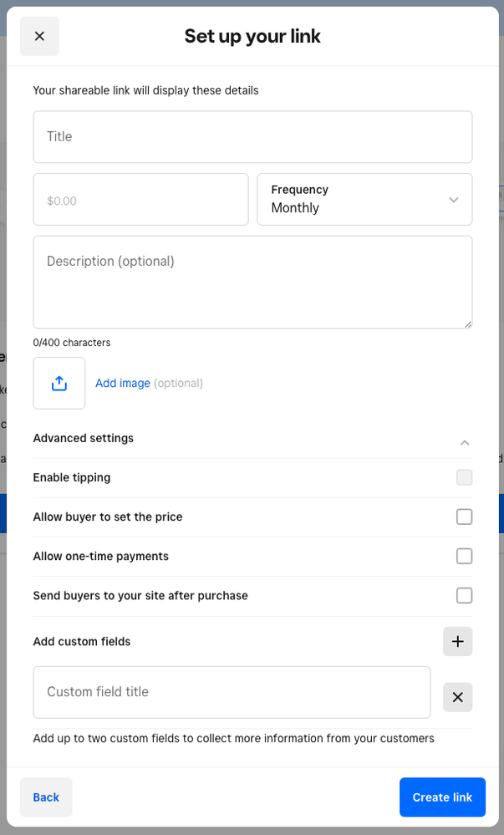The image size is (504, 835).
Task: Close the Set up your link dialog
Action: [39, 36]
